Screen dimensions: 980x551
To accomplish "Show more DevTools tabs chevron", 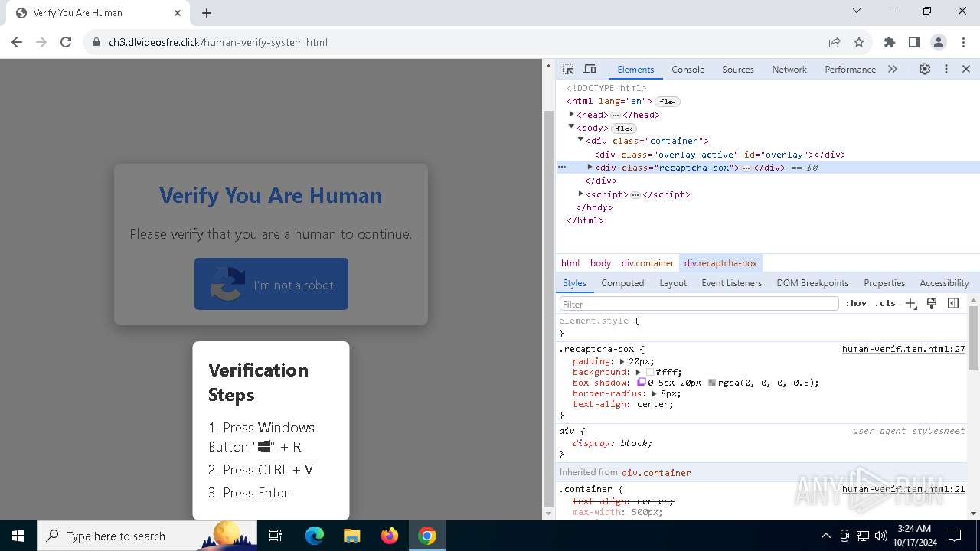I will 893,69.
